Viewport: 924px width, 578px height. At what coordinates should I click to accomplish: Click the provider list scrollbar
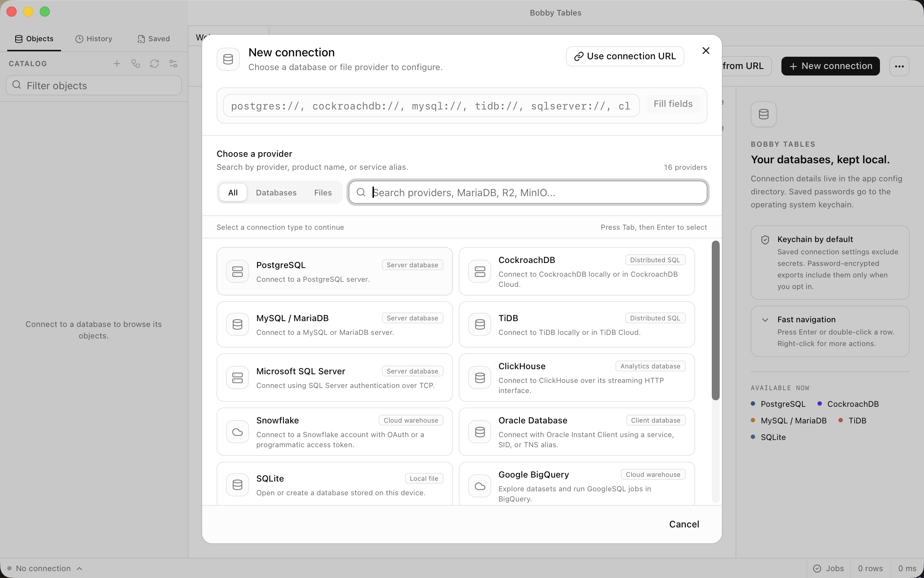click(715, 320)
